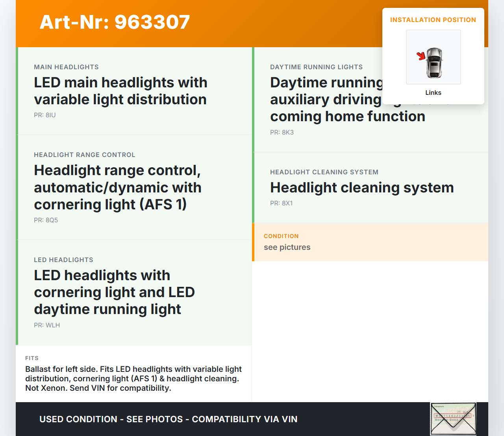
Task: Select heading "LED headlights with cornering light and LED daytime running light"
Action: tap(115, 292)
